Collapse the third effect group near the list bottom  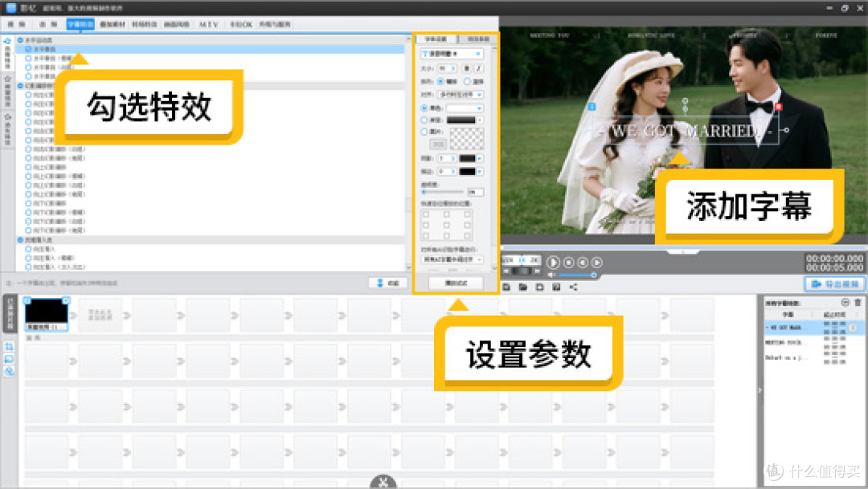click(20, 240)
